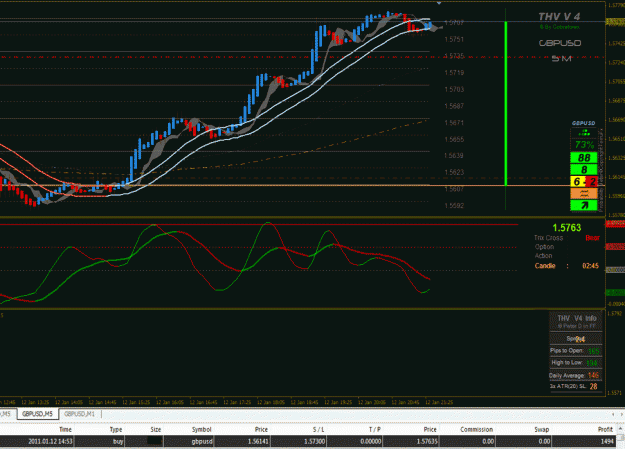Viewport: 625px width, 449px height.
Task: Click the T / P column header
Action: tap(375, 429)
